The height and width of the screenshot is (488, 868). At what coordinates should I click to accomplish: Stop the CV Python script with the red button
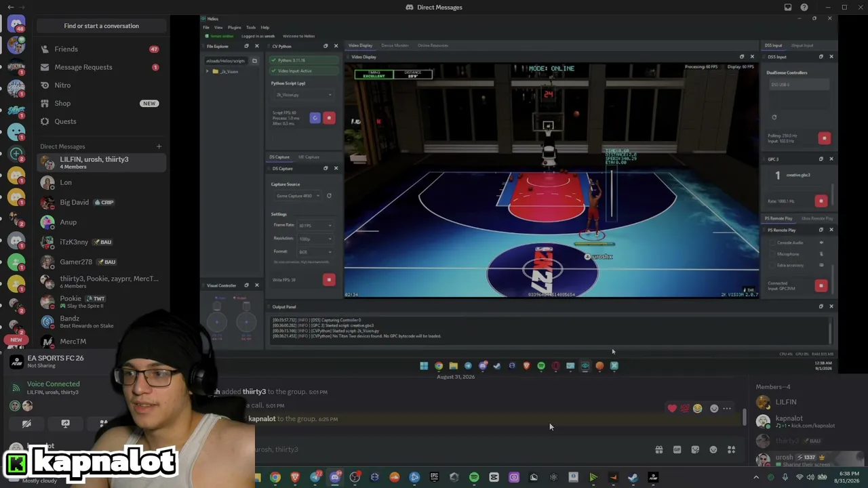329,118
